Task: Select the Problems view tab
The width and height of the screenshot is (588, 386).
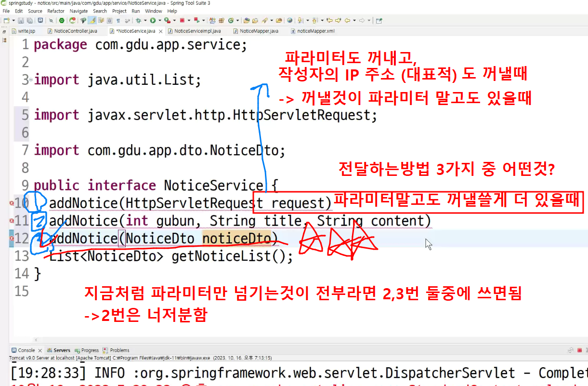Action: (x=116, y=350)
